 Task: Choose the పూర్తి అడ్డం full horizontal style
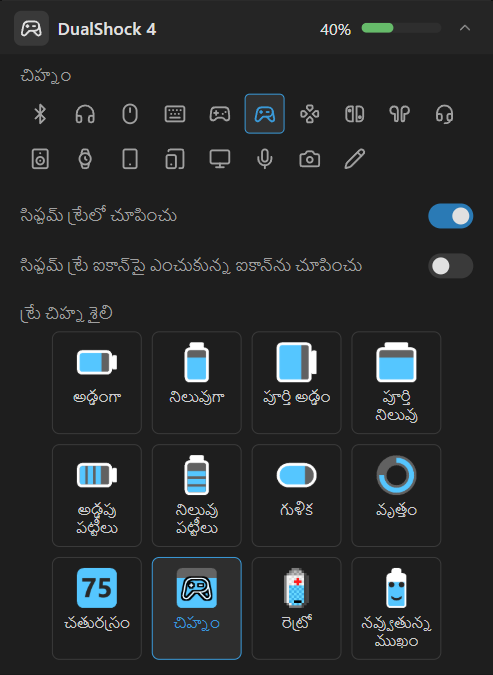(296, 382)
